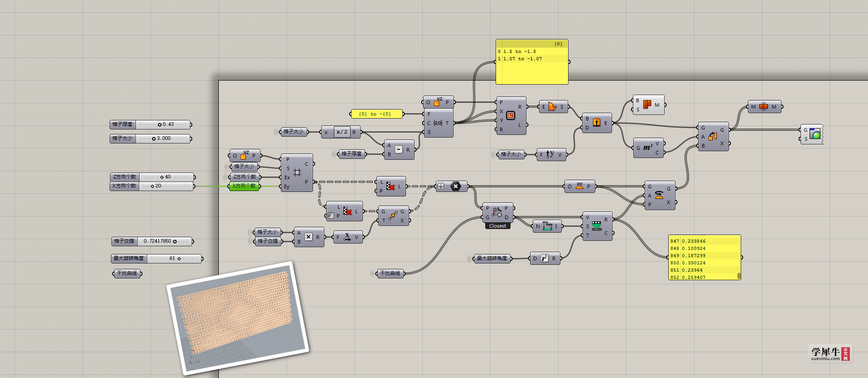Click the Subtraction component icon
Viewport: 868px width, 378px height.
point(399,149)
